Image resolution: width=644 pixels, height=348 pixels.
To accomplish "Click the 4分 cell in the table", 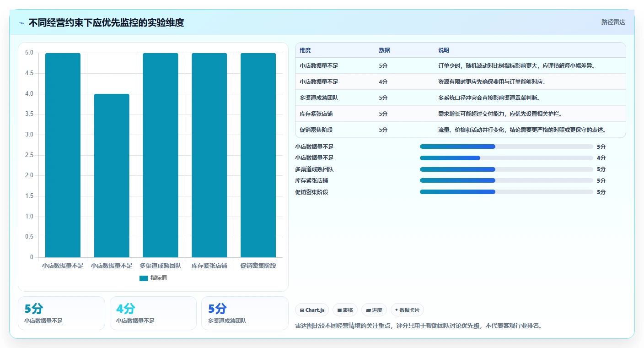I will (x=383, y=82).
